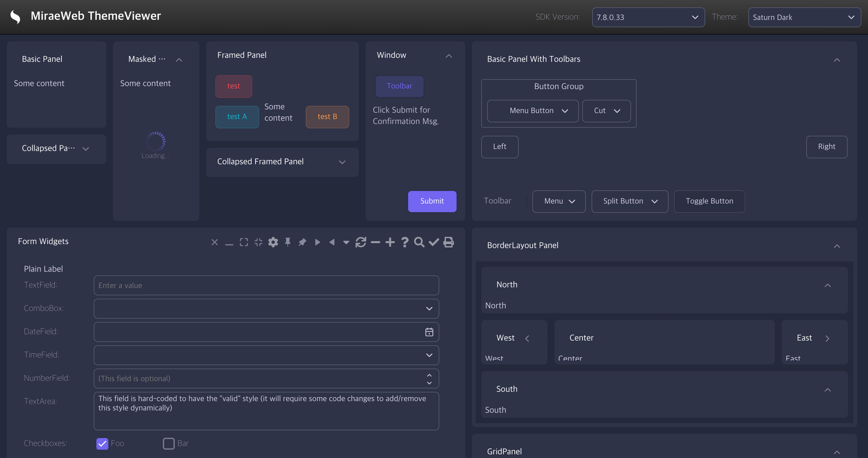Click the gear tool in Form Widgets header
The height and width of the screenshot is (458, 868).
(273, 242)
